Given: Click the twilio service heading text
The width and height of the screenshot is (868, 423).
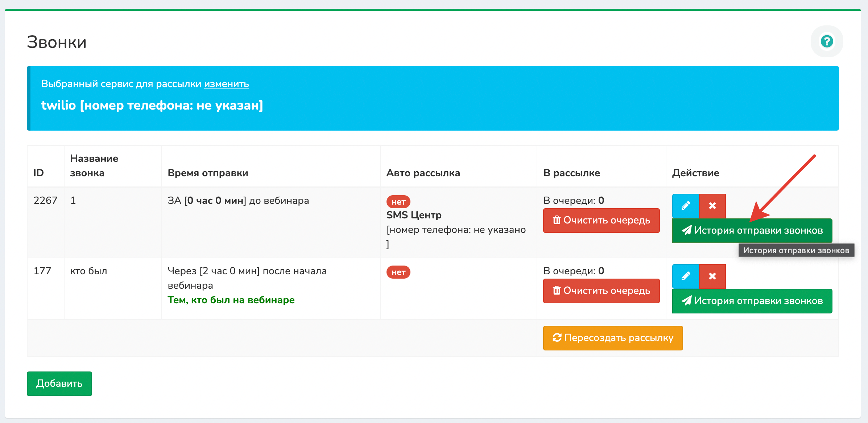Looking at the screenshot, I should coord(152,105).
